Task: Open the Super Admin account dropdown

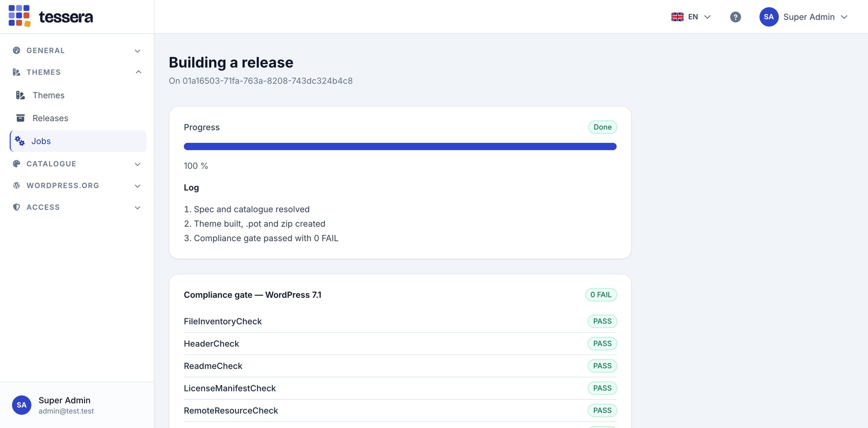Action: point(804,17)
